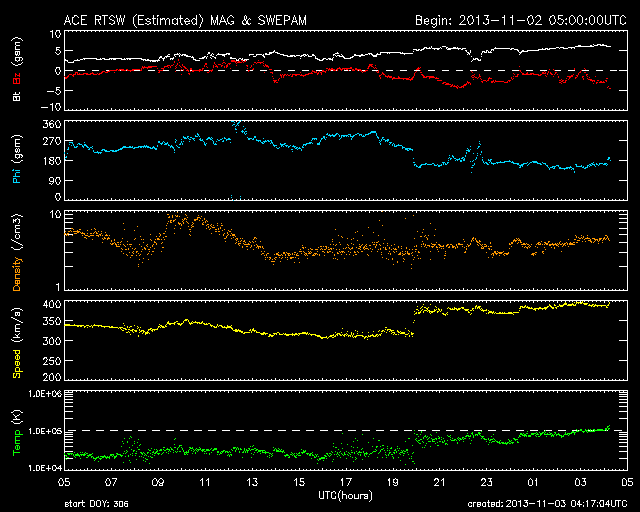Click the '-5' tick on the Bt Bz axis

click(54, 90)
